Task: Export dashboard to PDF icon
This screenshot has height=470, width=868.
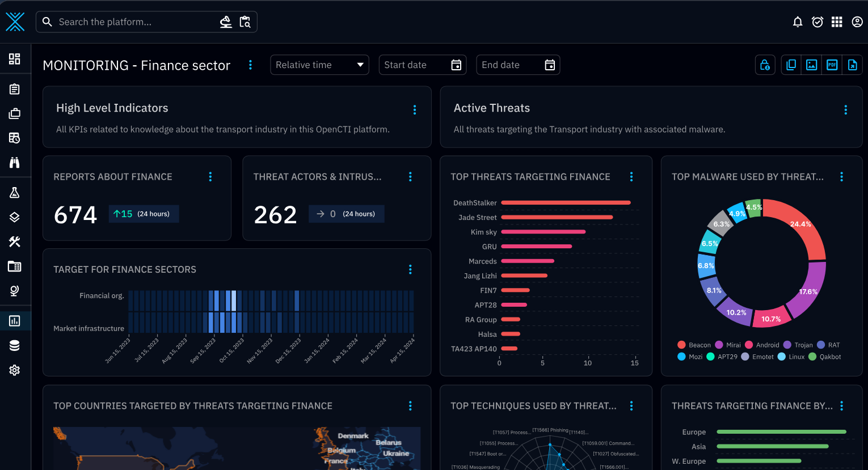Action: pos(832,65)
